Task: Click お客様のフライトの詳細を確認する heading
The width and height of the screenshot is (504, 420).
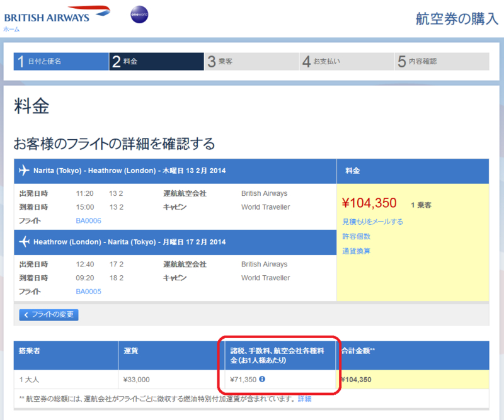Action: 114,144
